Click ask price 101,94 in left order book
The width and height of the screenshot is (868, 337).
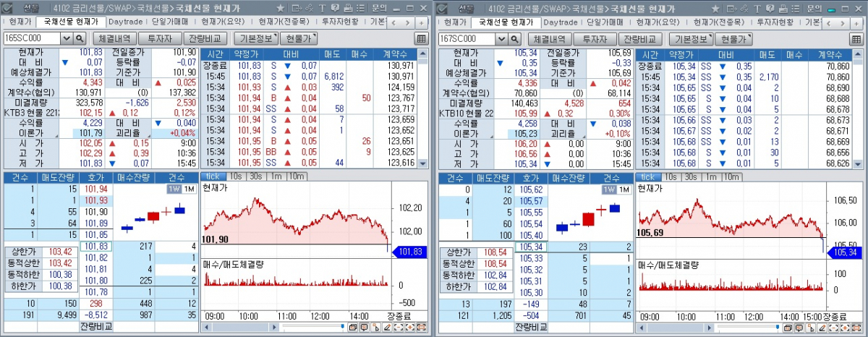click(x=96, y=189)
